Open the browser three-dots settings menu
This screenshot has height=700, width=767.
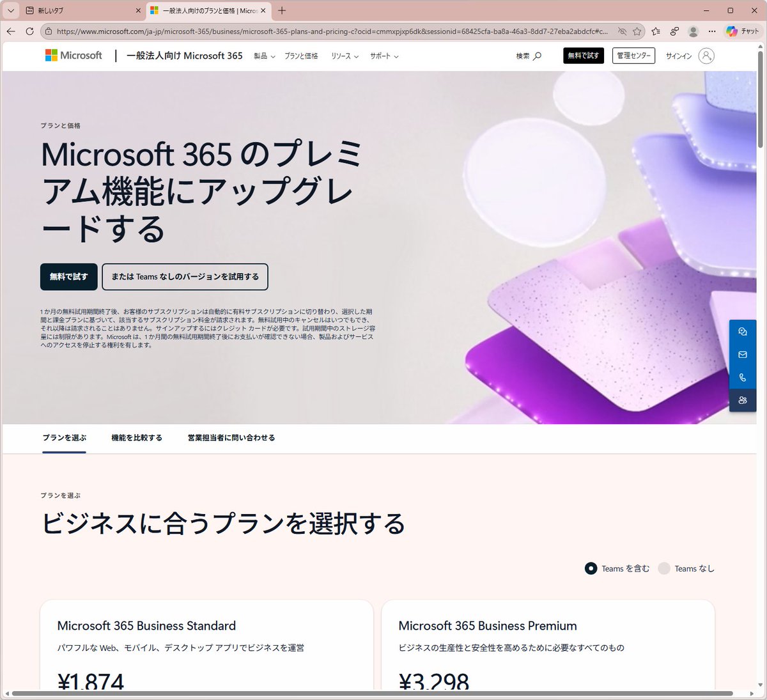point(712,31)
